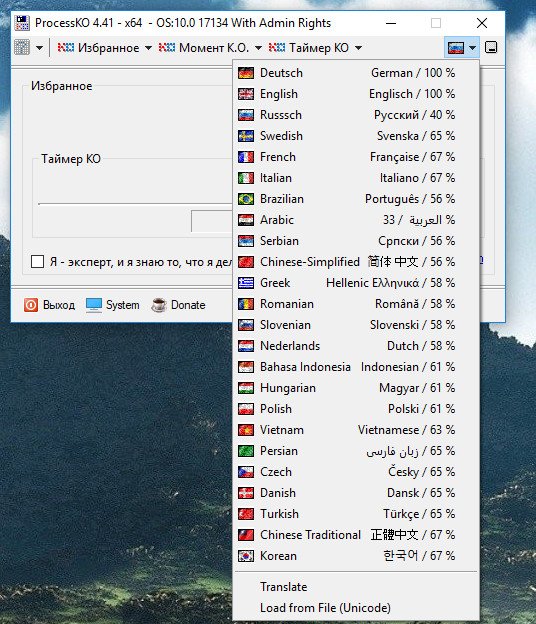Image resolution: width=536 pixels, height=624 pixels.
Task: Click the input box in Таймер КО group
Action: click(211, 221)
